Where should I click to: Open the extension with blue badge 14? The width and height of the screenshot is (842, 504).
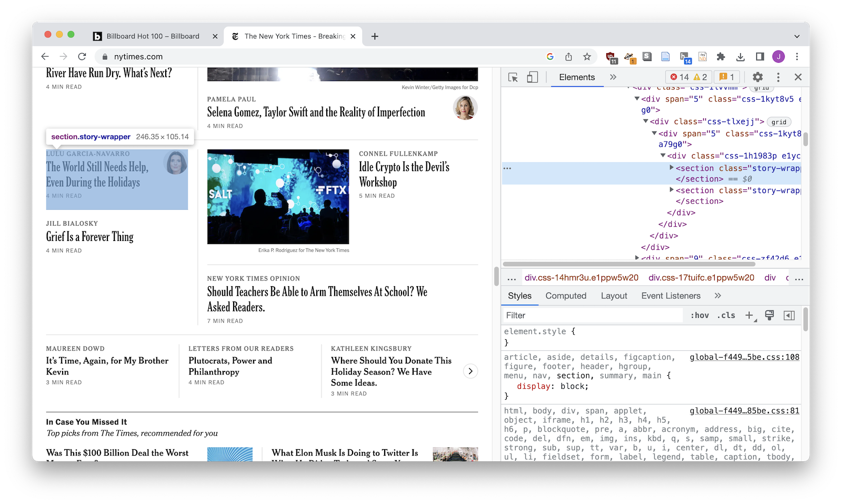pyautogui.click(x=685, y=57)
